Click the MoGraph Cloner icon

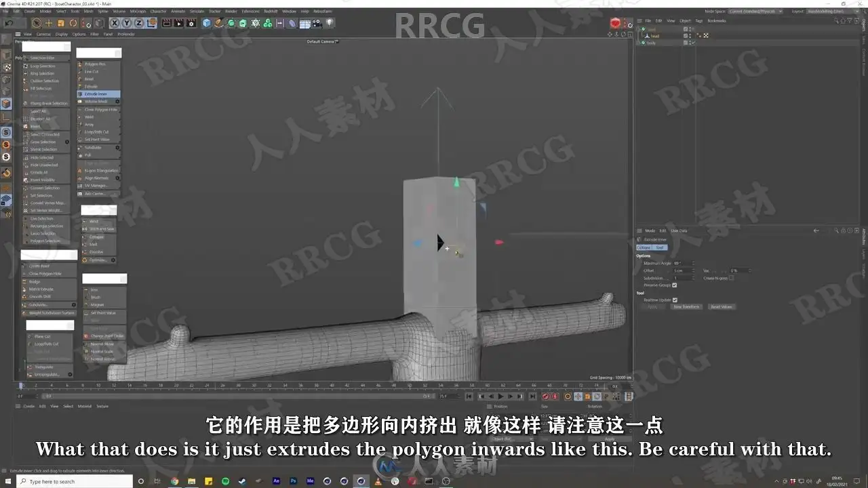256,23
